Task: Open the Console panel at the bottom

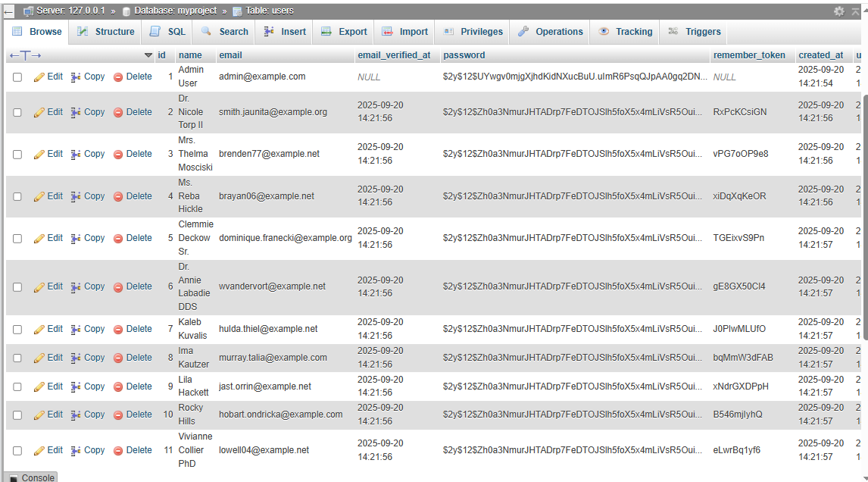Action: 30,477
